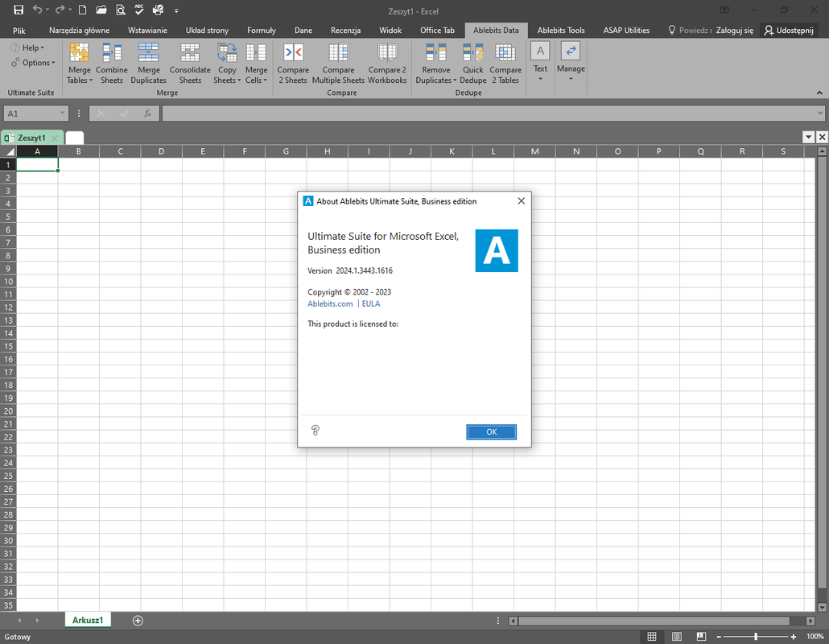Screen dimensions: 829x644
Task: Launch Combine Sheets tool
Action: pyautogui.click(x=112, y=64)
